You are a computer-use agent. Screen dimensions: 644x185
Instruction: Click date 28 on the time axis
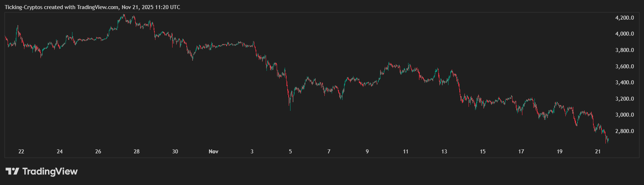(137, 152)
